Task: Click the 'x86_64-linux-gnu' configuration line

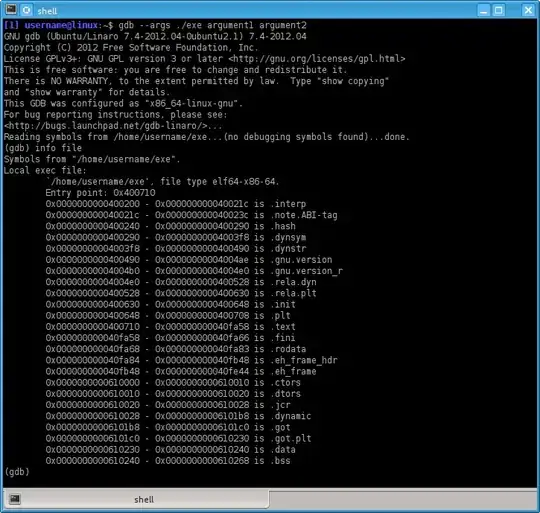Action: tap(123, 103)
